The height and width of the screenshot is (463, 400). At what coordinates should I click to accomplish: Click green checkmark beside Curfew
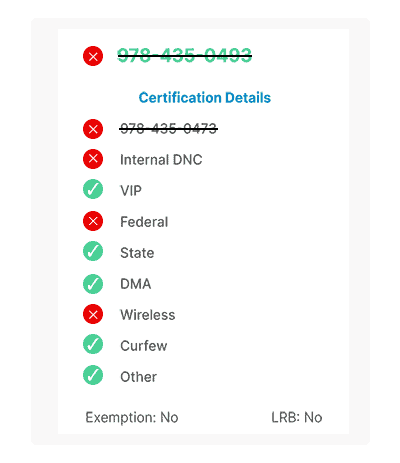pyautogui.click(x=93, y=344)
